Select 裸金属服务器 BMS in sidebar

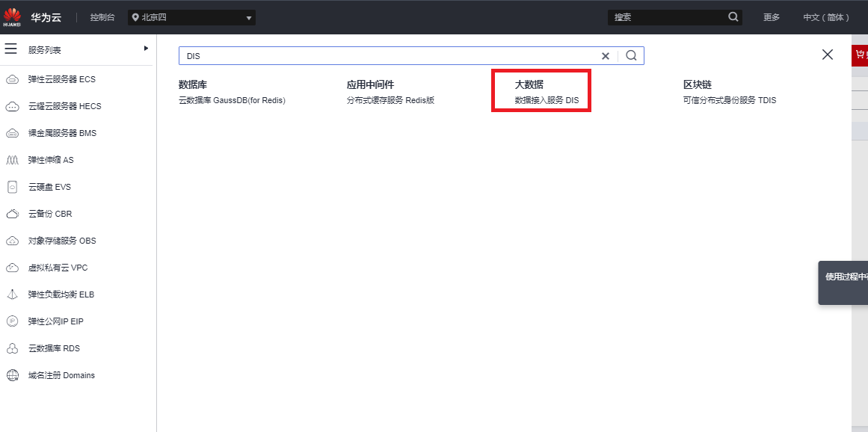(62, 133)
